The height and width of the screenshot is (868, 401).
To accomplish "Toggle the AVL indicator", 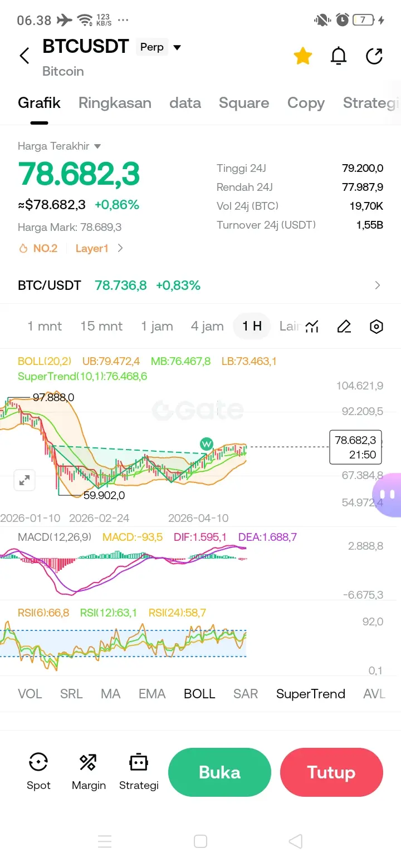I will tap(374, 694).
